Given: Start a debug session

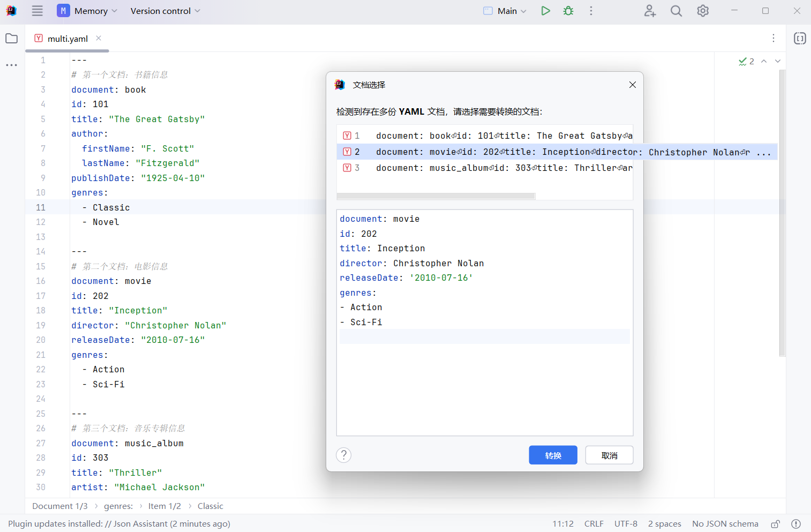Looking at the screenshot, I should (568, 11).
